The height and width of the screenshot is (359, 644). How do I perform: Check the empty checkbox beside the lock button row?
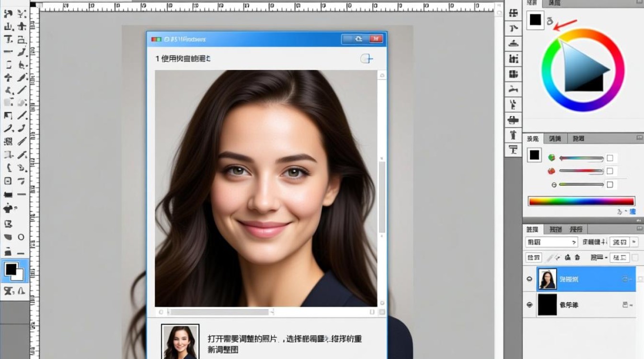click(x=635, y=258)
